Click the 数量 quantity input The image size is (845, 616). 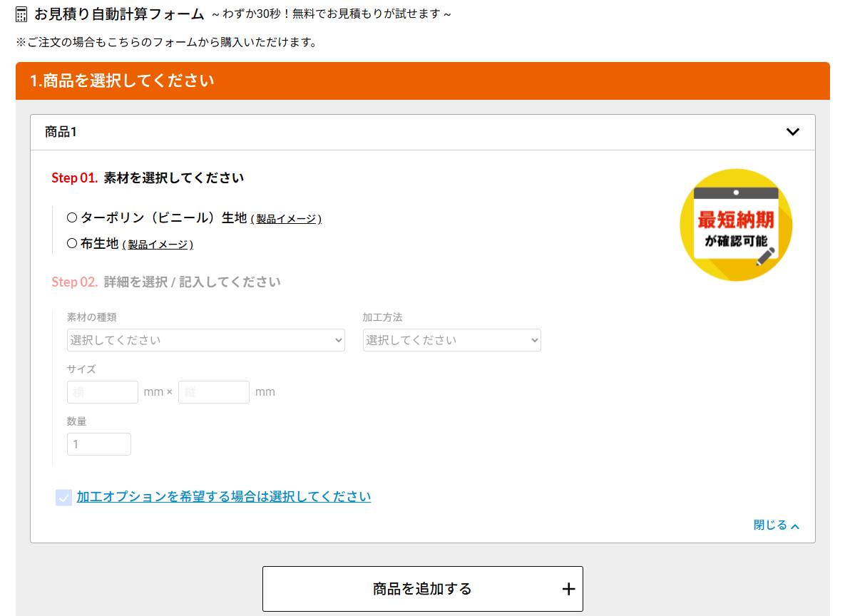tap(99, 444)
